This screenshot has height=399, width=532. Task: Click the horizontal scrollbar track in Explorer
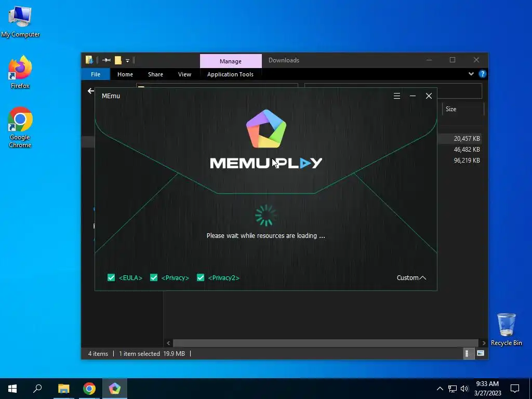[326, 343]
